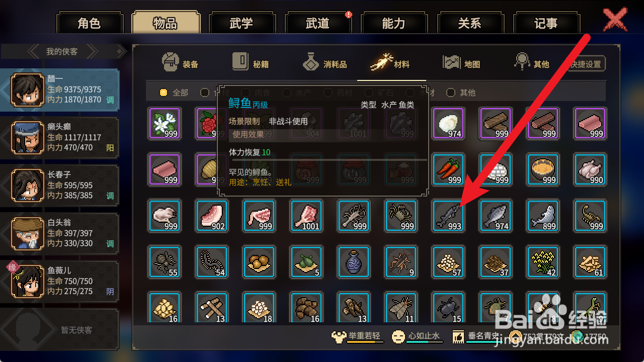The height and width of the screenshot is (362, 644).
Task: Click right arrow beside 我的侠客
Action: tap(91, 51)
